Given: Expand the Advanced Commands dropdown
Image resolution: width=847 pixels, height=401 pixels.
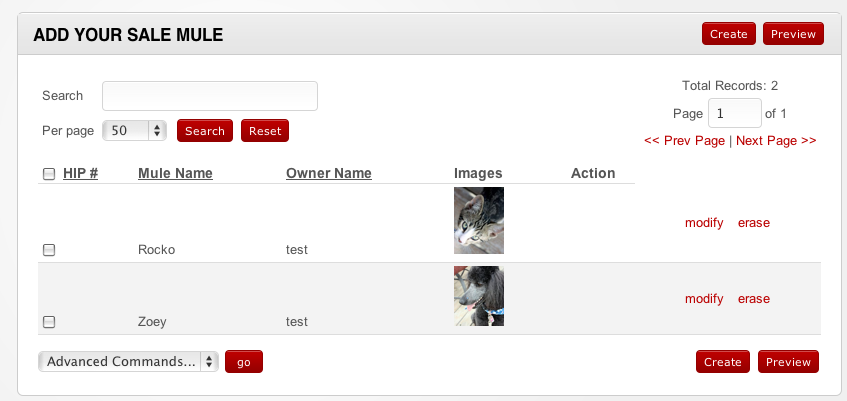Looking at the screenshot, I should [x=128, y=362].
